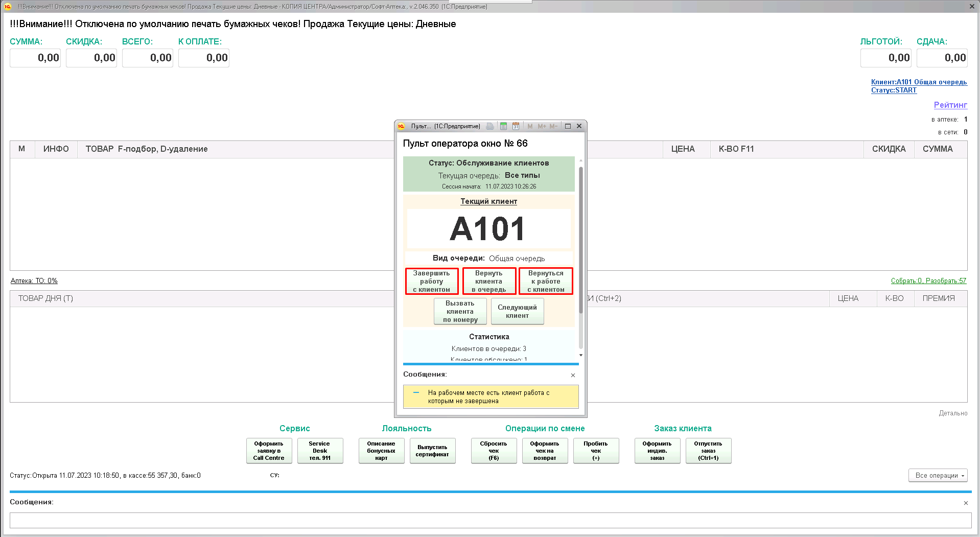Open the Рейтинг link
The height and width of the screenshot is (537, 980).
[x=950, y=105]
